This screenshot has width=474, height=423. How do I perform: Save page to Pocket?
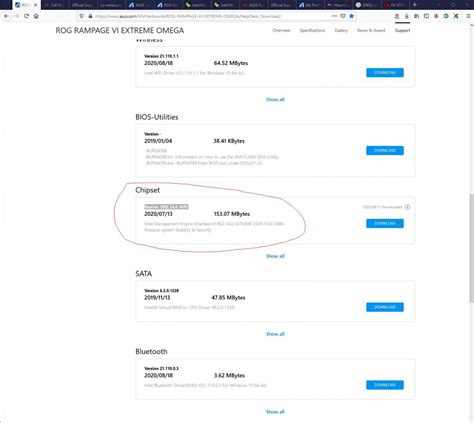(x=343, y=16)
